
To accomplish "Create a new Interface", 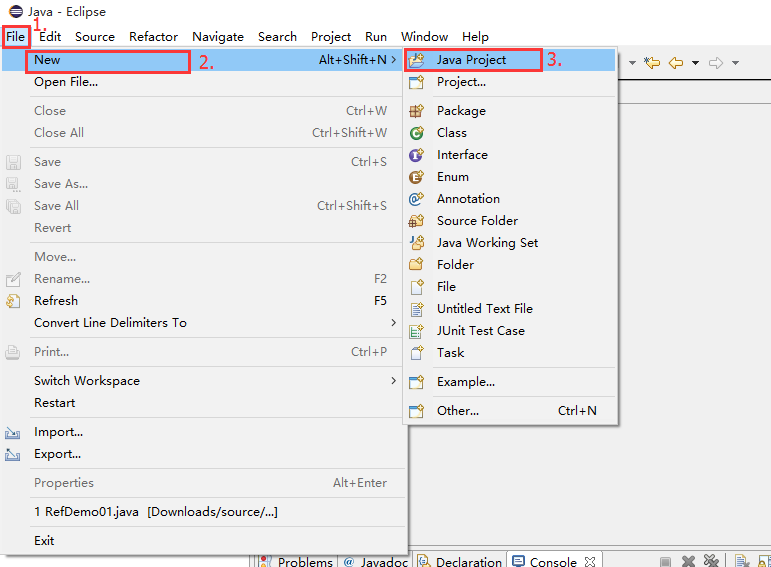I will [509, 155].
